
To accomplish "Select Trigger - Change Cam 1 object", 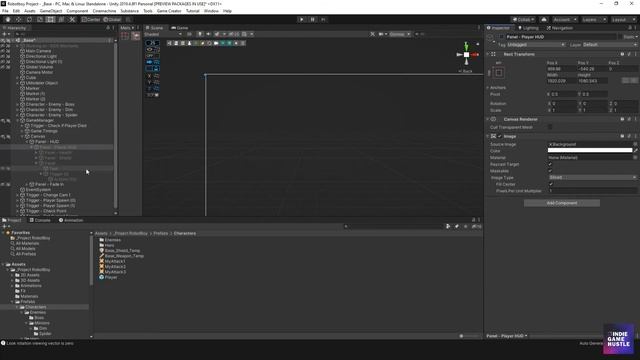I will click(48, 195).
